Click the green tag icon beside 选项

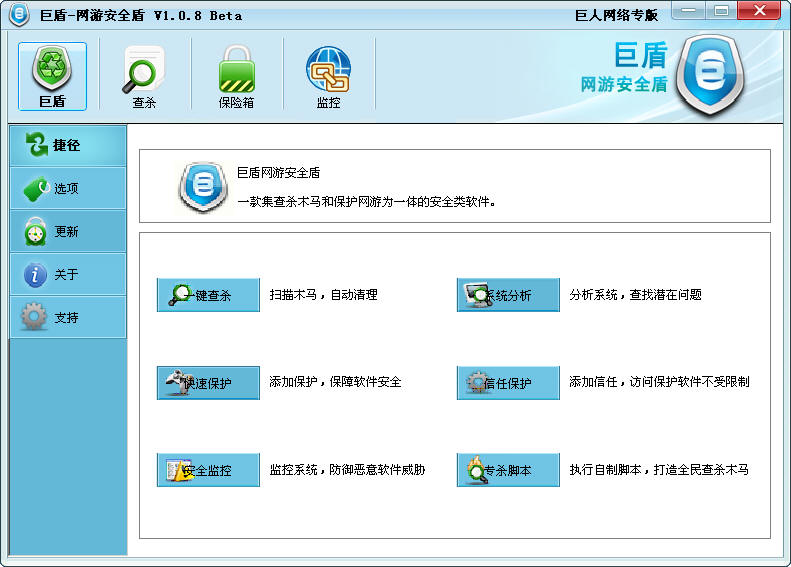36,189
